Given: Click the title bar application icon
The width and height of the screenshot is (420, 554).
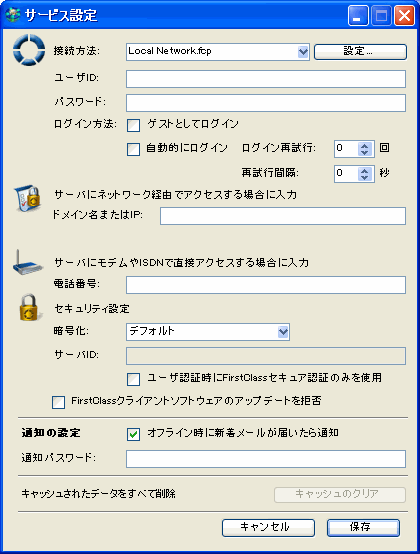Looking at the screenshot, I should point(13,15).
